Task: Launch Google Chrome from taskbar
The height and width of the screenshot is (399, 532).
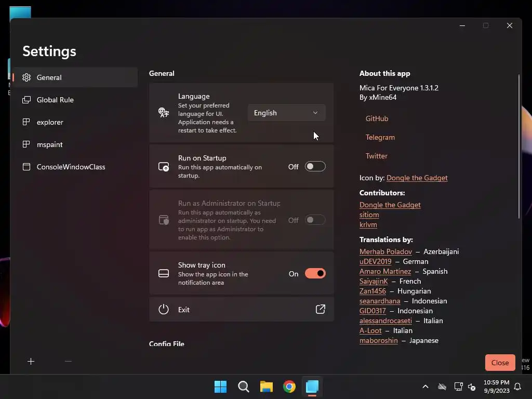Action: coord(289,387)
